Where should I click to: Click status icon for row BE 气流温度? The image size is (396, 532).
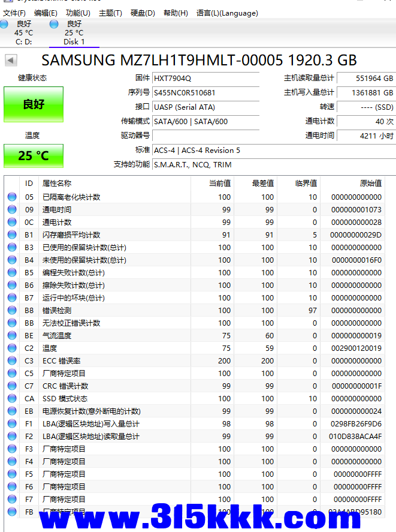click(12, 335)
